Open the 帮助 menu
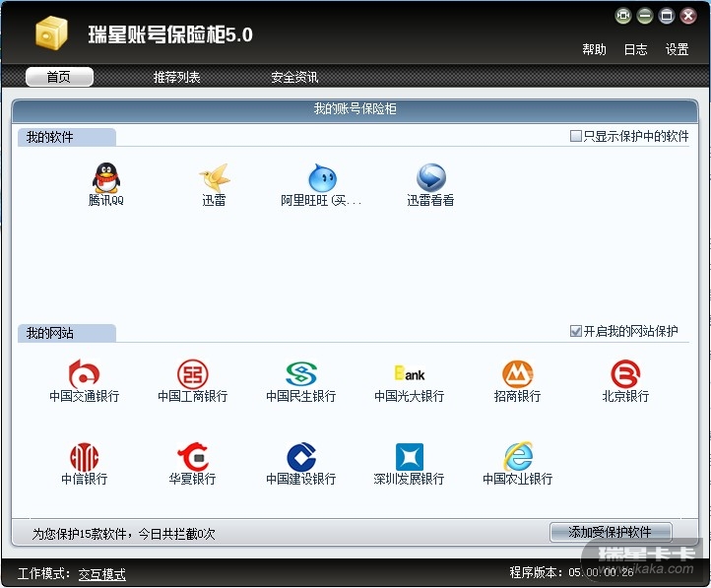 (594, 49)
